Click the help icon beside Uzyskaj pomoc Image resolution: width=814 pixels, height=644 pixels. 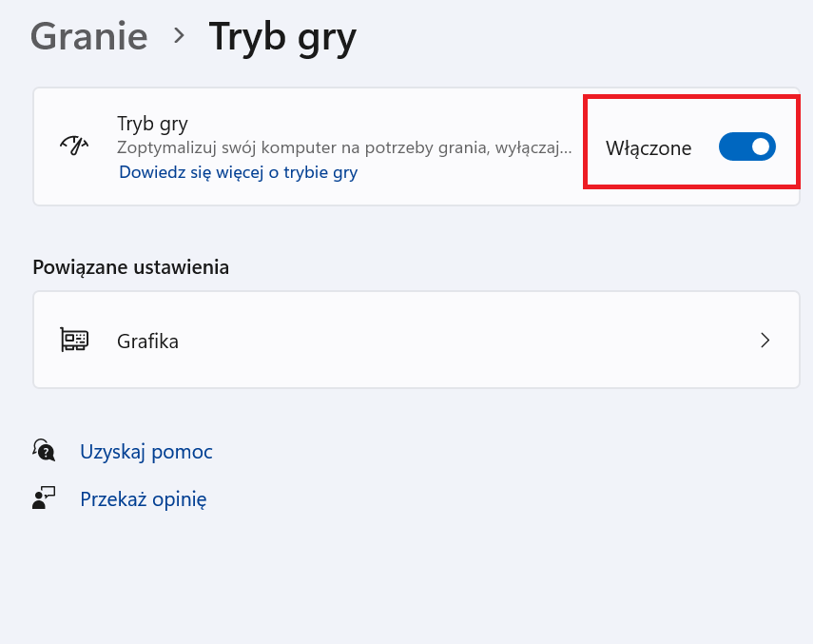pyautogui.click(x=44, y=449)
